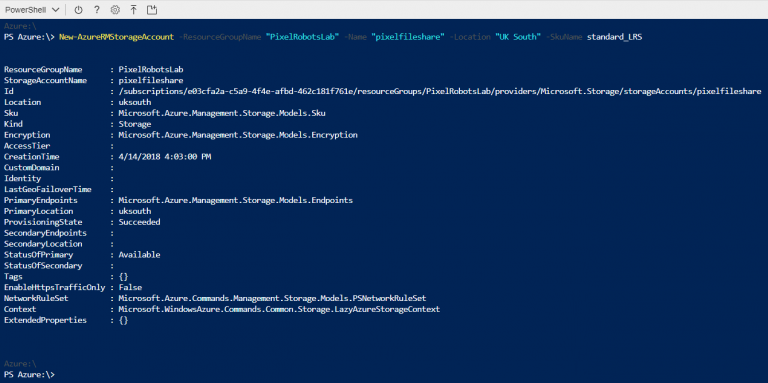768x383 pixels.
Task: Open the Help question mark icon
Action: [96, 9]
